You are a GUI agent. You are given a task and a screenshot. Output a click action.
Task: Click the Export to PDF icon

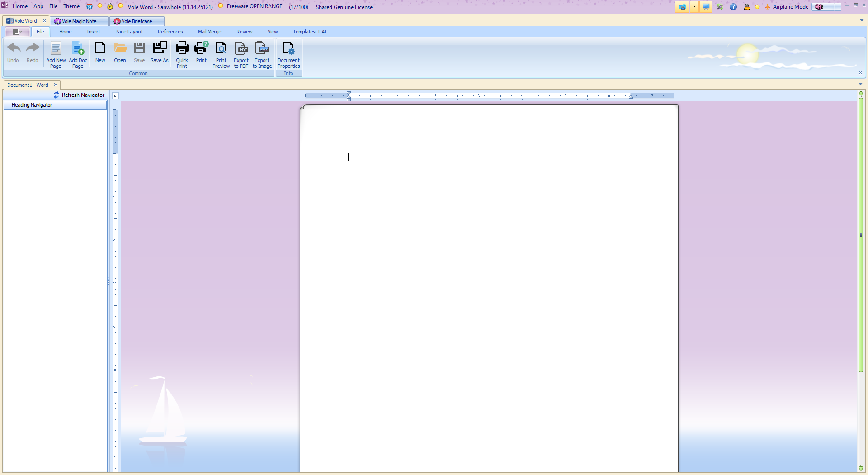point(241,48)
